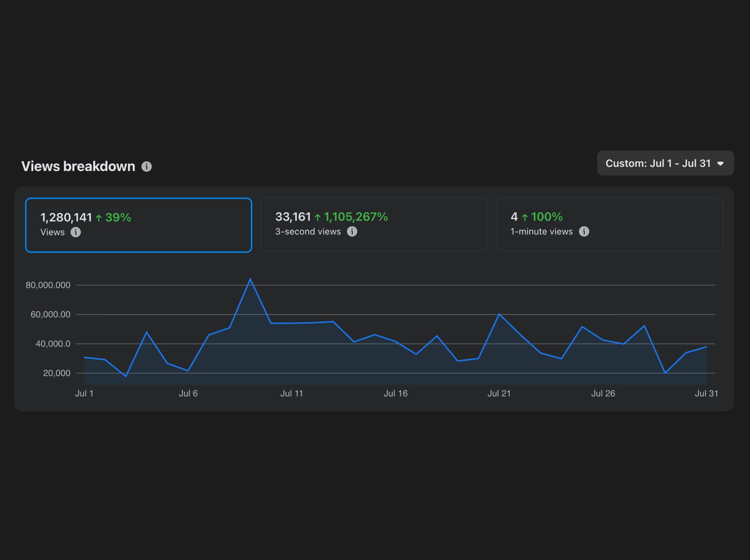750x560 pixels.
Task: Select the 1-minute views metric card
Action: tap(609, 225)
